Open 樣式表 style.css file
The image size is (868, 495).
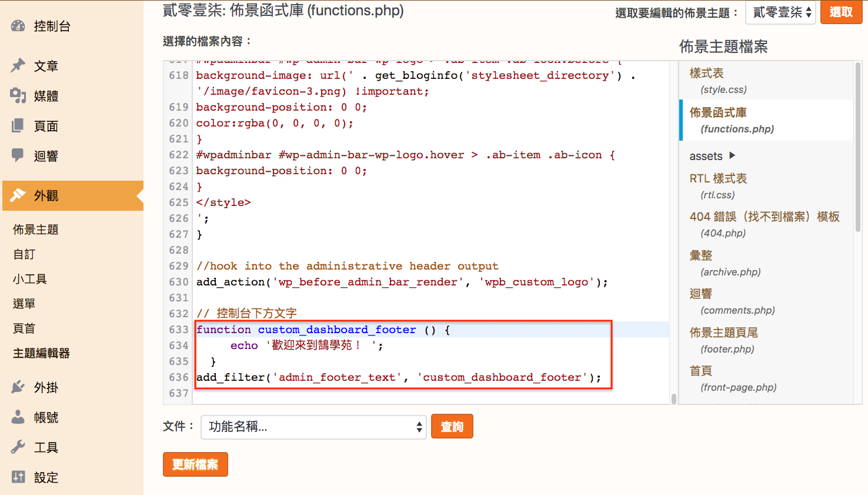click(718, 81)
